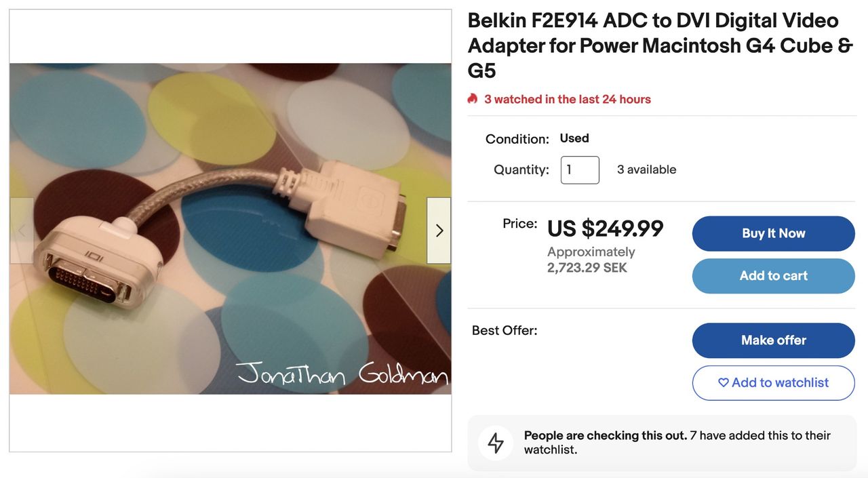Click the Belkin F2E914 listing title
Image resolution: width=868 pixels, height=478 pixels.
[659, 45]
